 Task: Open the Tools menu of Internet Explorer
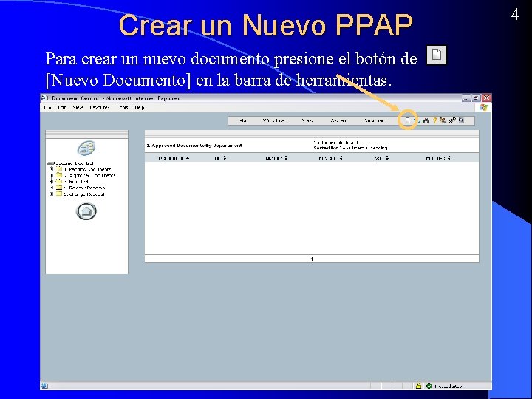pos(123,107)
